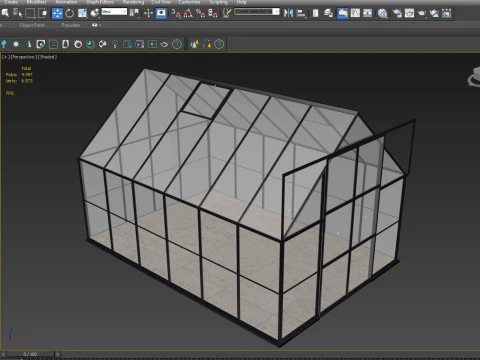Toggle Keyboard Shortcut Override
This screenshot has height=360, width=480.
(161, 13)
